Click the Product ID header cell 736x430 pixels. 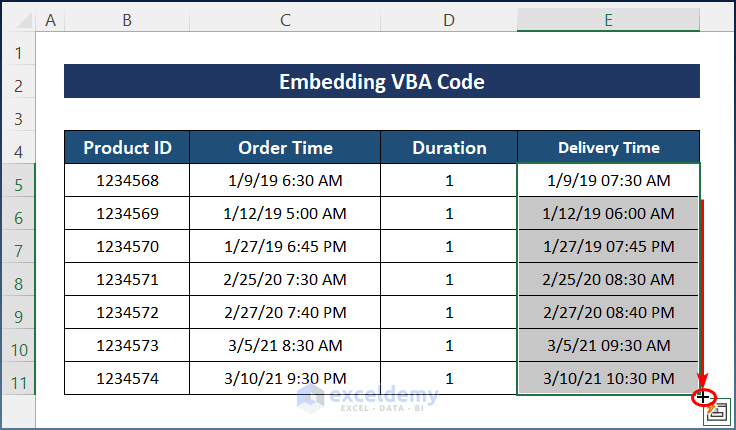click(x=127, y=148)
